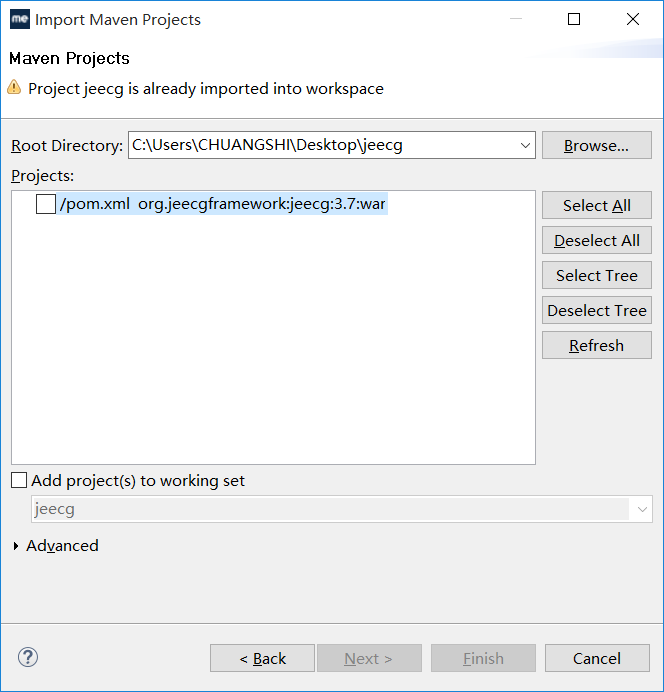This screenshot has height=692, width=664.
Task: Click the 'Project jeecg is already imported' message
Action: [x=206, y=89]
